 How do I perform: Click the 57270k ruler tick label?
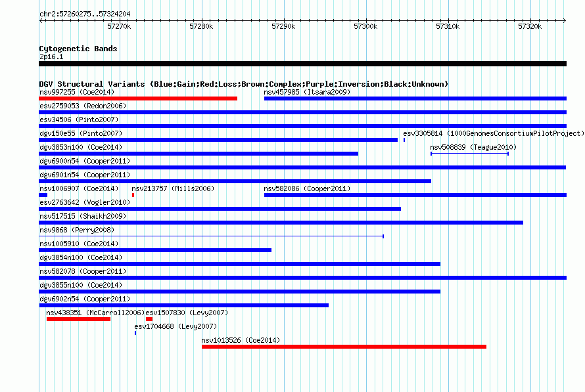(x=119, y=26)
